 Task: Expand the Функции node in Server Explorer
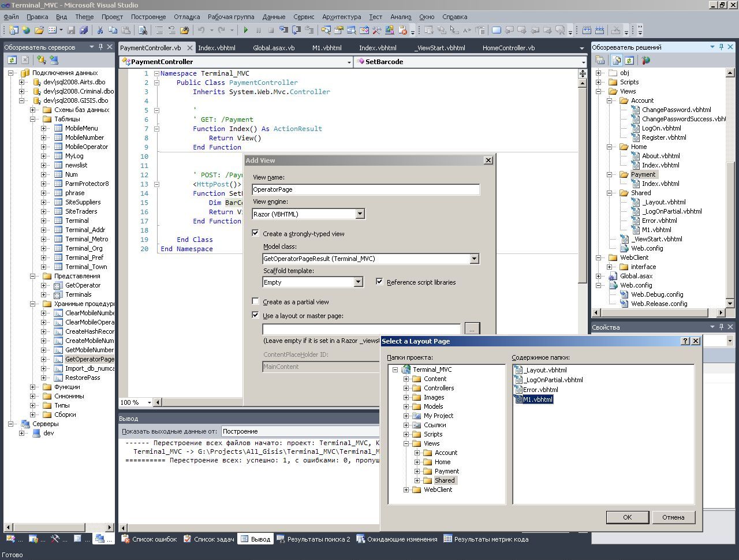(33, 387)
